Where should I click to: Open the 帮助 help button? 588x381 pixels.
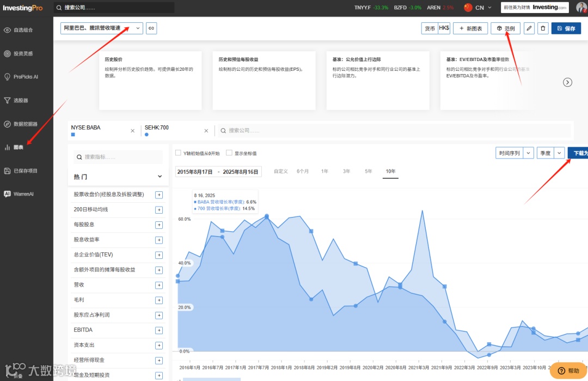(x=568, y=371)
